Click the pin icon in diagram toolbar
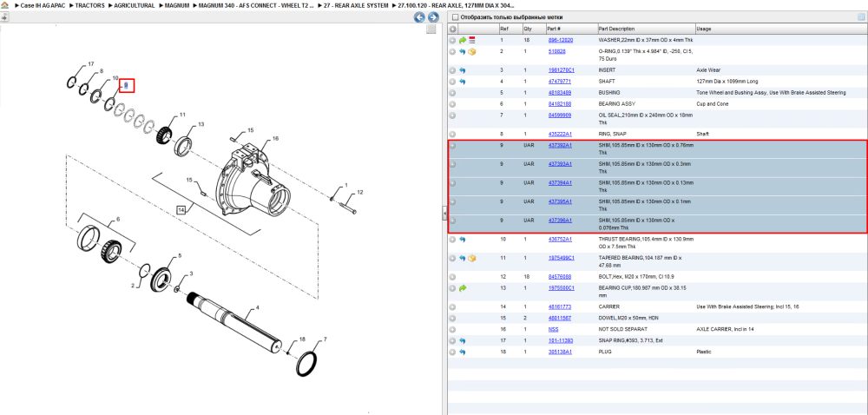The height and width of the screenshot is (415, 868). coord(3,17)
